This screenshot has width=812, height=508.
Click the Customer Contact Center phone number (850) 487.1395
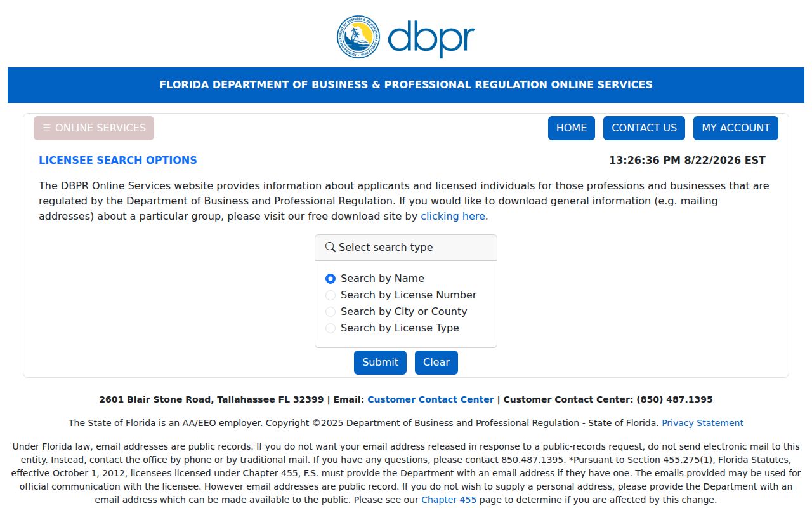coord(674,400)
